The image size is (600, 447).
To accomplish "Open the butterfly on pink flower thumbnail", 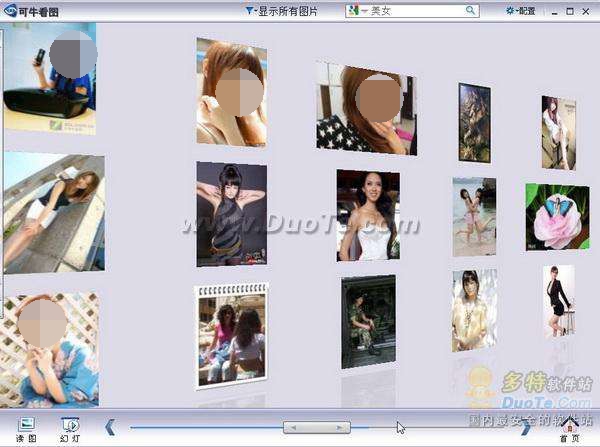I will tap(557, 217).
